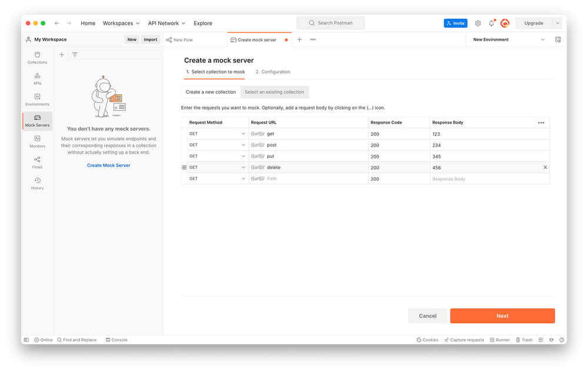Open the Collections sidebar panel
The height and width of the screenshot is (372, 588).
[x=37, y=58]
